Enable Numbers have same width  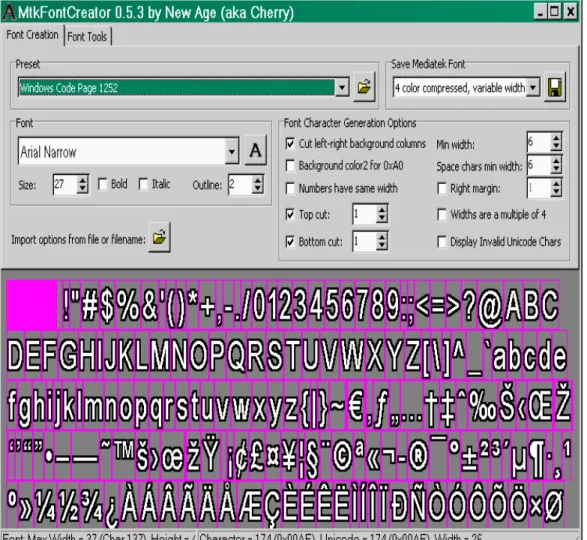(290, 188)
